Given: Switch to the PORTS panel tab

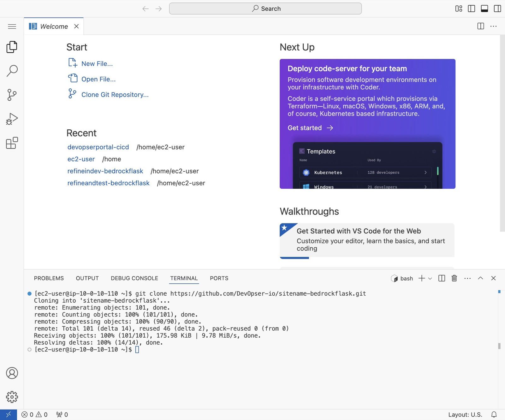Looking at the screenshot, I should pos(219,278).
